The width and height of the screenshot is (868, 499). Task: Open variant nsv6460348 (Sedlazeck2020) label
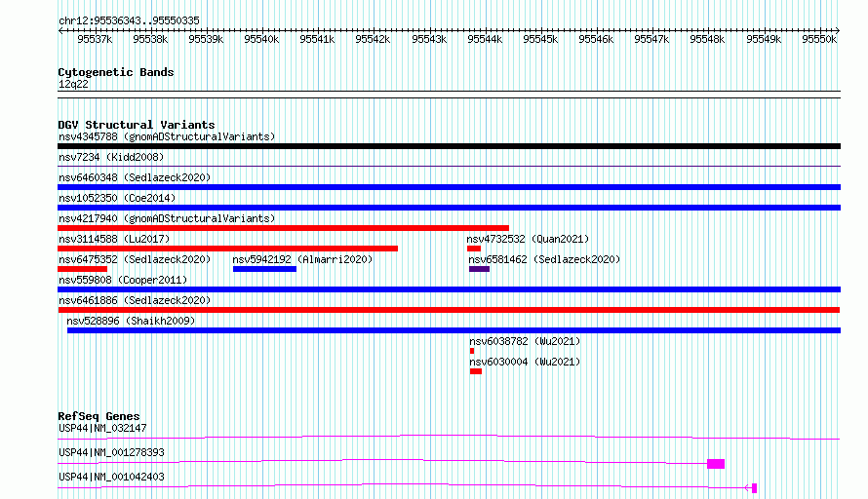[x=135, y=177]
